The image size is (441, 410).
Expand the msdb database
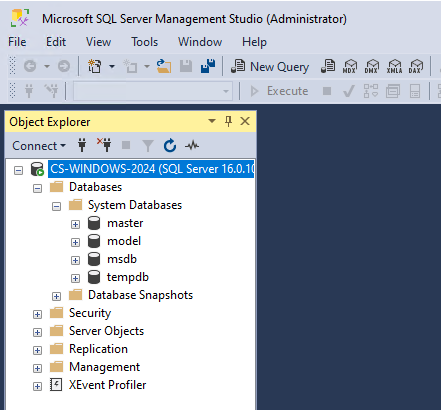[76, 260]
